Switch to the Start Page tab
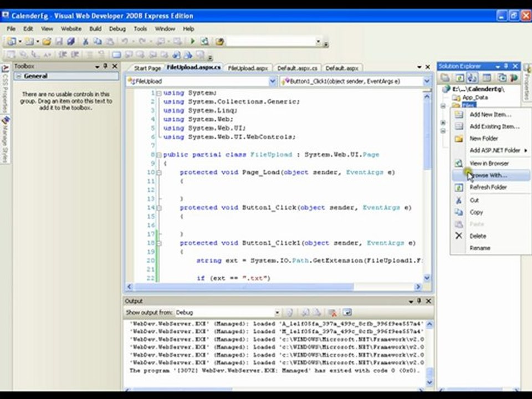This screenshot has height=399, width=532. pyautogui.click(x=147, y=68)
